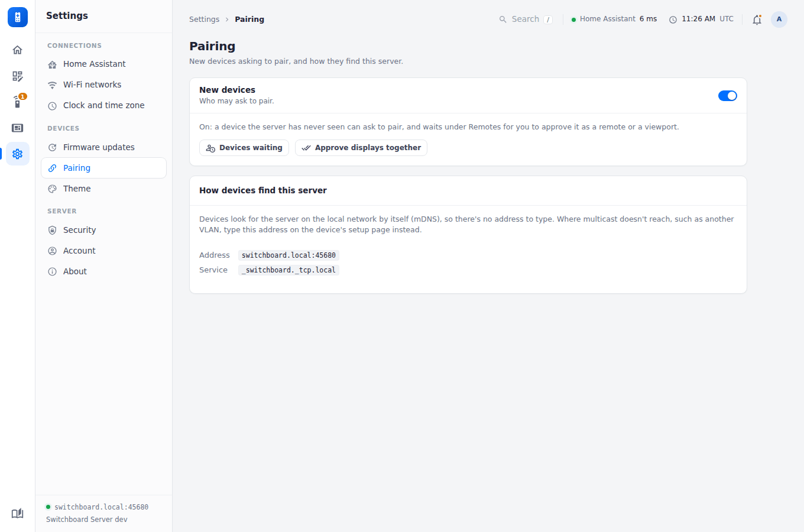Image resolution: width=804 pixels, height=532 pixels.
Task: Open Account settings
Action: 103,251
